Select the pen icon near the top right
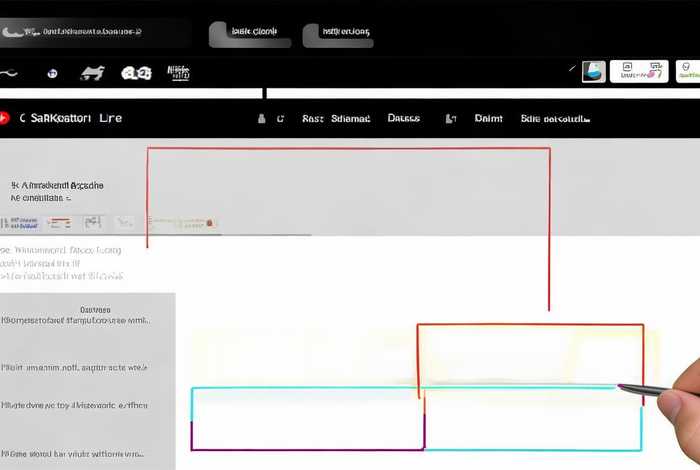This screenshot has width=700, height=470. click(x=572, y=71)
